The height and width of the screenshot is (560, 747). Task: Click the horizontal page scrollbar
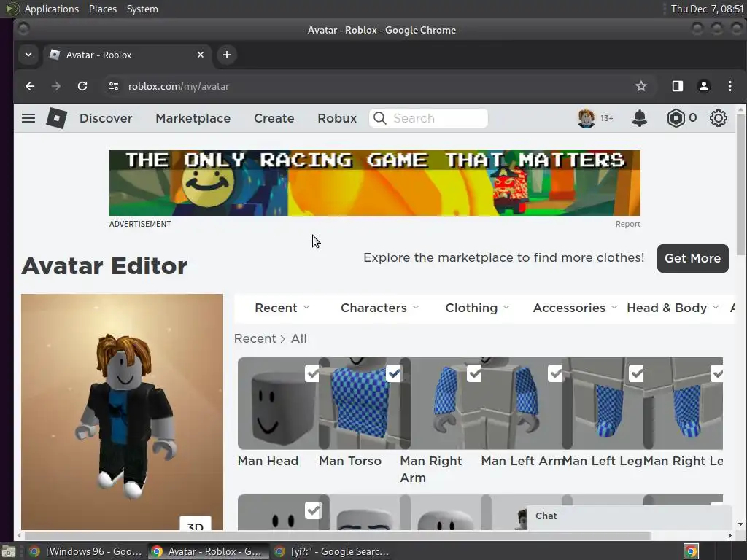point(337,535)
